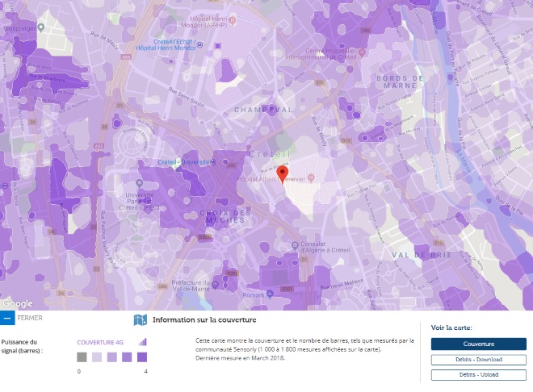Select Créteil l'Echat metro station icon

click(x=200, y=44)
